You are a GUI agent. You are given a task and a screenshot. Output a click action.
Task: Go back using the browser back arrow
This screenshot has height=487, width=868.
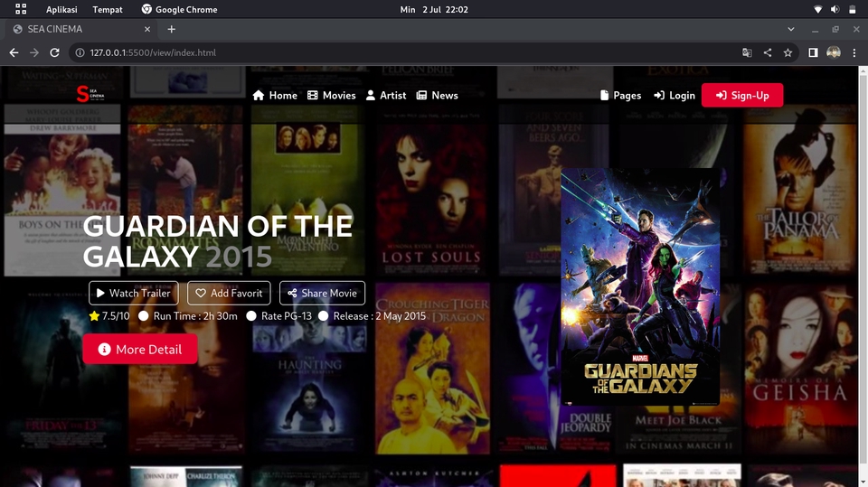[14, 52]
